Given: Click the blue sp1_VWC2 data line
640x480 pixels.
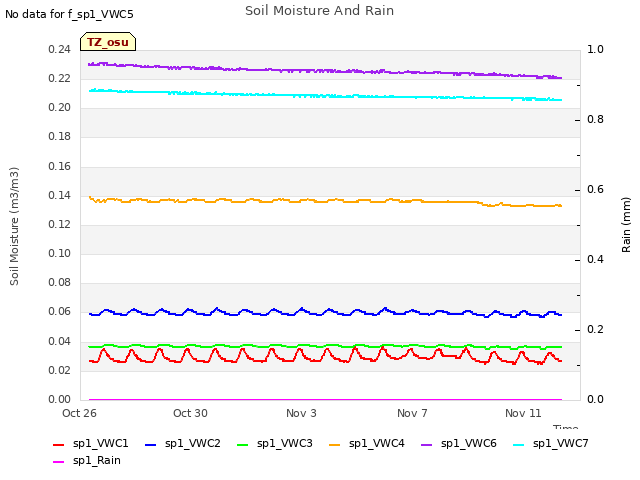Looking at the screenshot, I should 325,313.
